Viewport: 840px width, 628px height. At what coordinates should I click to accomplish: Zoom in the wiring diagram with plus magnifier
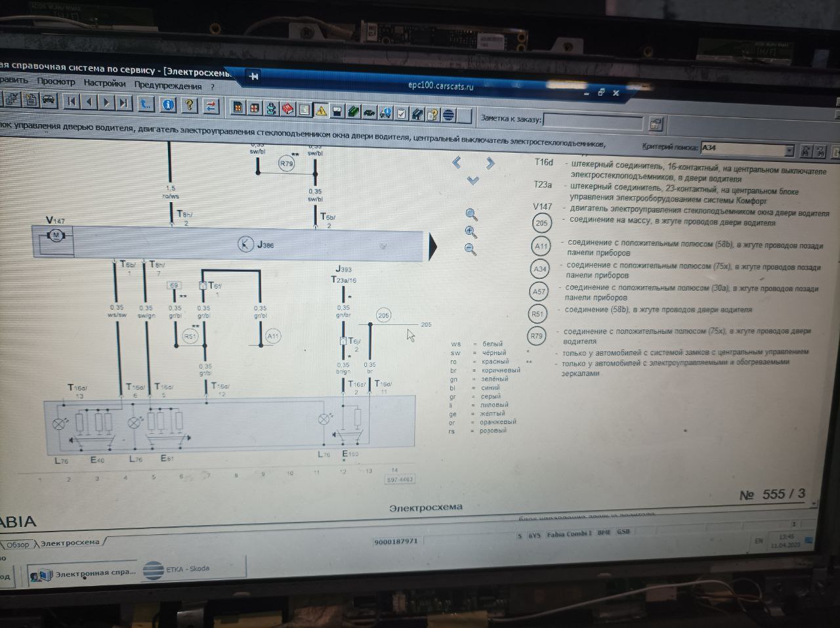coord(470,231)
